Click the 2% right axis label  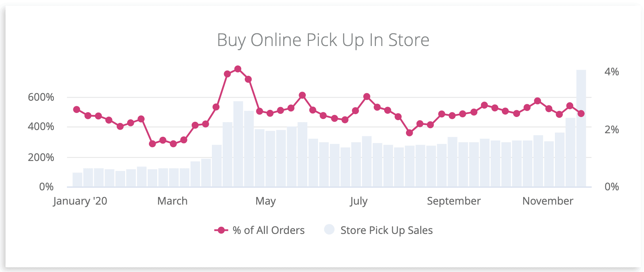(612, 130)
